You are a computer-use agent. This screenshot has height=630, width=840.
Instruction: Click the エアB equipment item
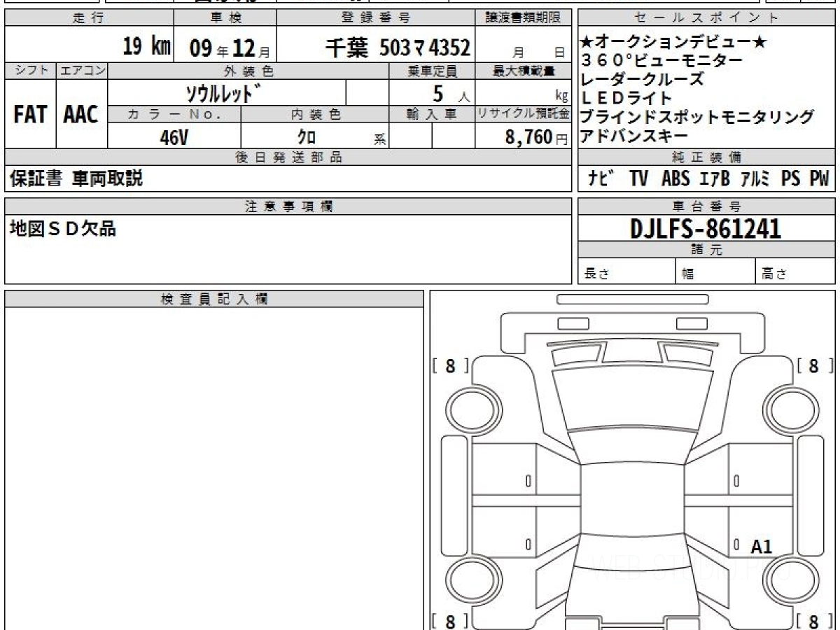(715, 179)
